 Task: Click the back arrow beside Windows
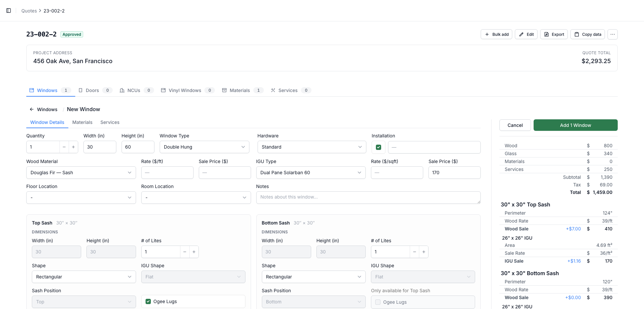click(32, 109)
